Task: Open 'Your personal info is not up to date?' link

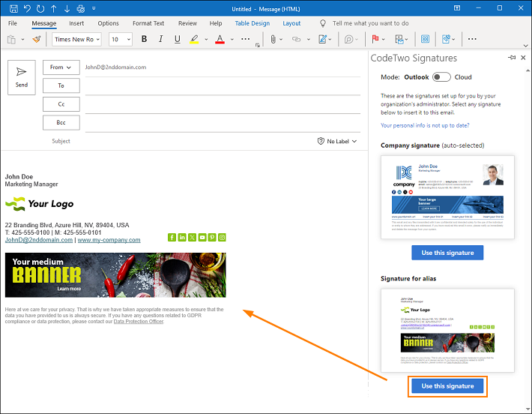Action: (x=425, y=125)
